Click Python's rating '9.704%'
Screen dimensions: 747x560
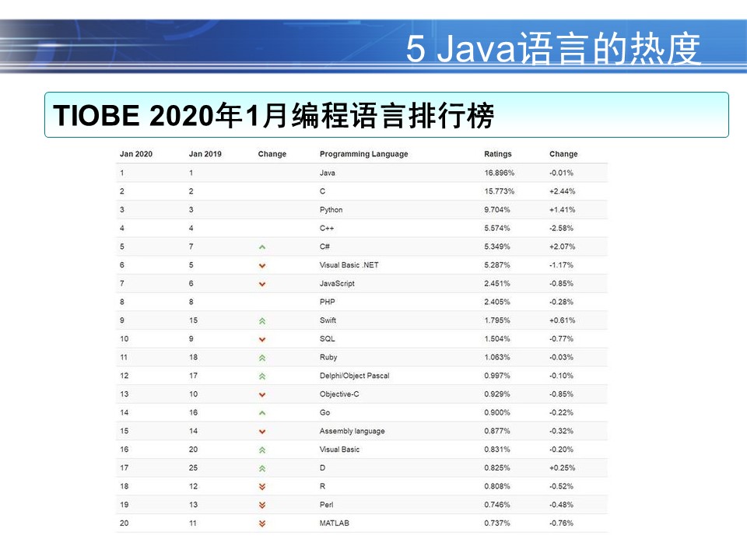[x=497, y=209]
